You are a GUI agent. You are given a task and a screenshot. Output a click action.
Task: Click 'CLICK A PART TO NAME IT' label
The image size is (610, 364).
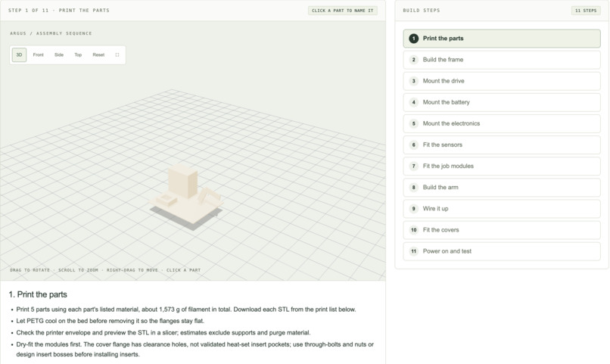click(342, 11)
